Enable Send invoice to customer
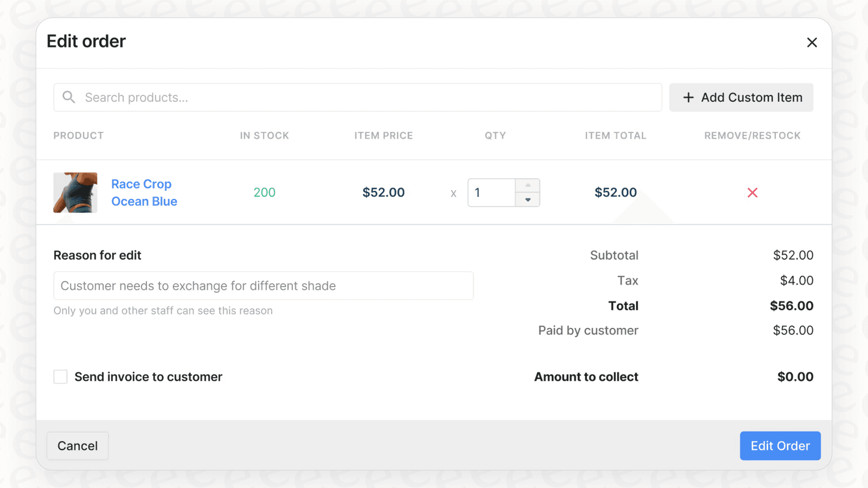Viewport: 868px width, 488px height. [x=60, y=376]
